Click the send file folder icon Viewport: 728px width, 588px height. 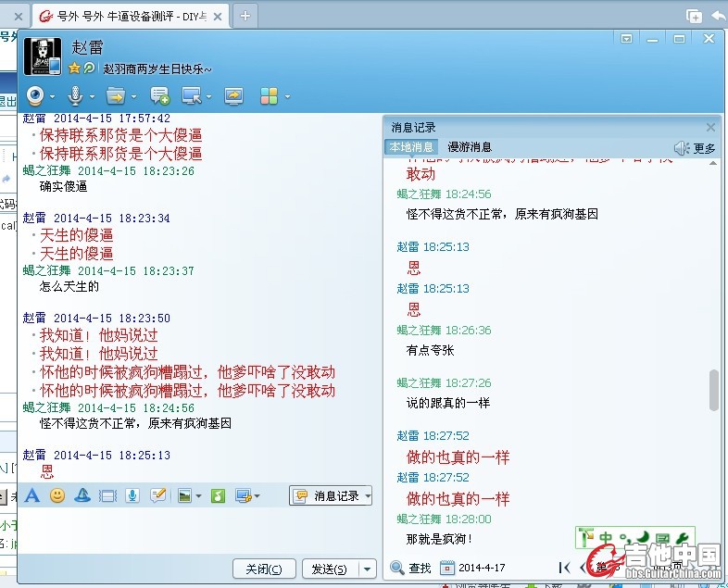(x=116, y=95)
